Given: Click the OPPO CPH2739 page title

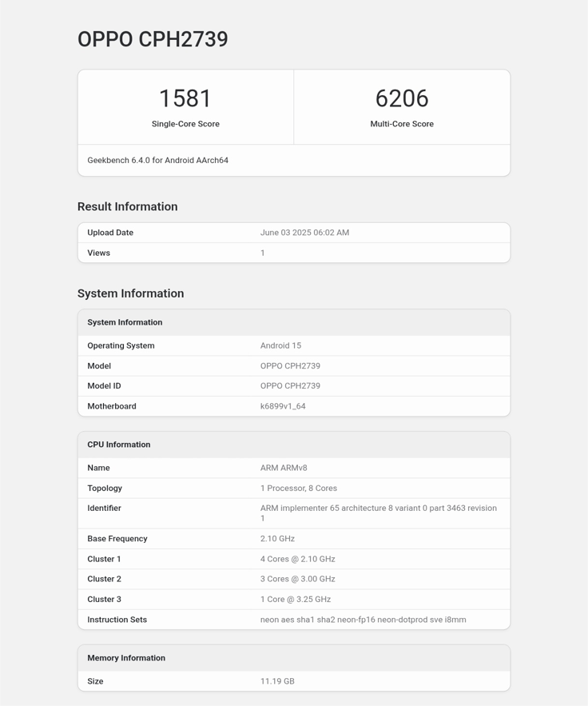Looking at the screenshot, I should pos(153,39).
